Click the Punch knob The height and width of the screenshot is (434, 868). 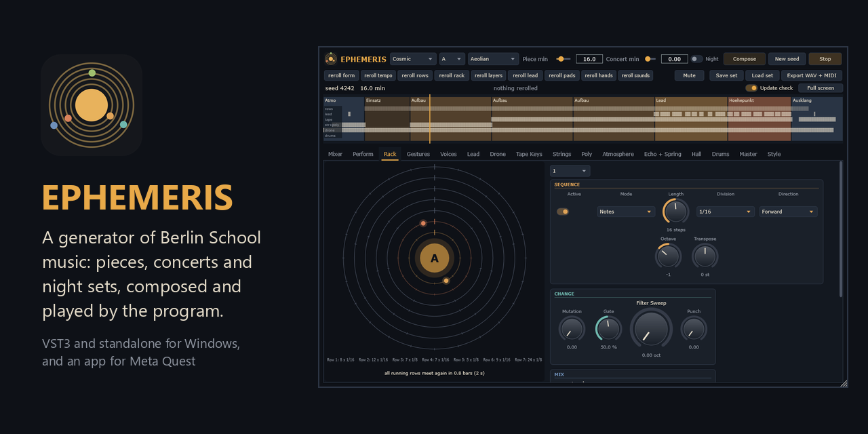(x=694, y=330)
